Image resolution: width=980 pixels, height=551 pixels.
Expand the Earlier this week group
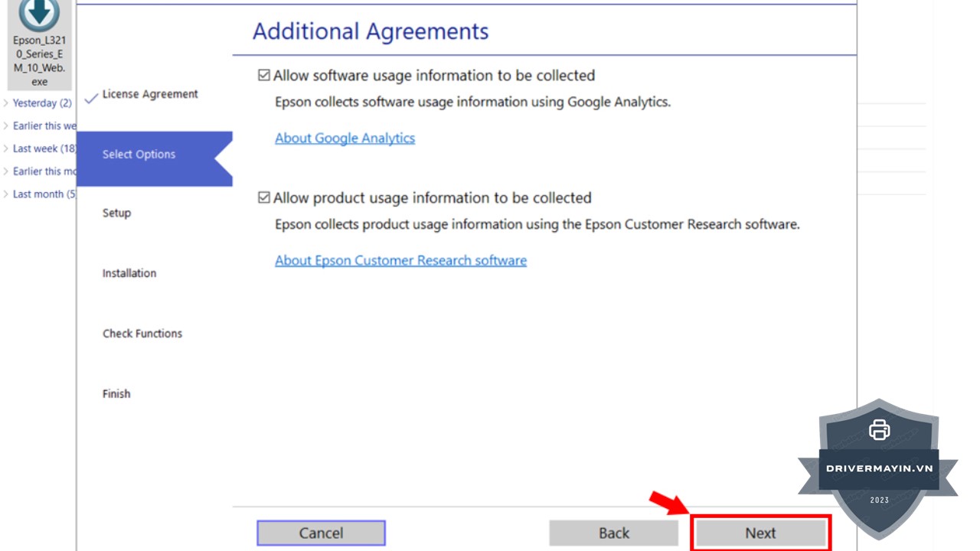coord(7,126)
